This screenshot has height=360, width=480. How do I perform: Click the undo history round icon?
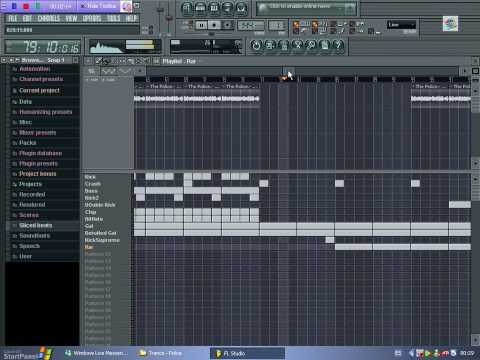[x=256, y=45]
